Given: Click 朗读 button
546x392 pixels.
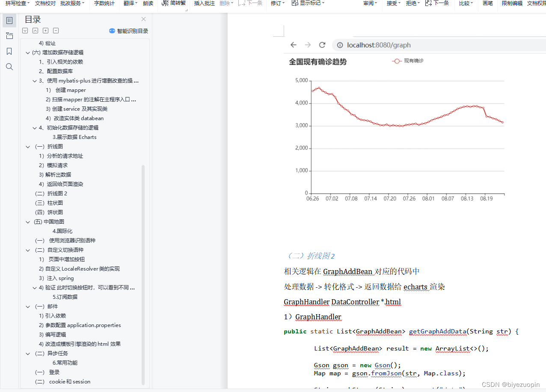Looking at the screenshot, I should (148, 3).
